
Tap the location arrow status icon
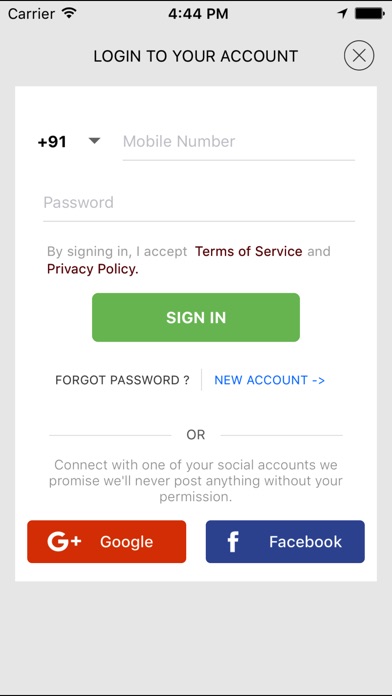click(x=342, y=13)
